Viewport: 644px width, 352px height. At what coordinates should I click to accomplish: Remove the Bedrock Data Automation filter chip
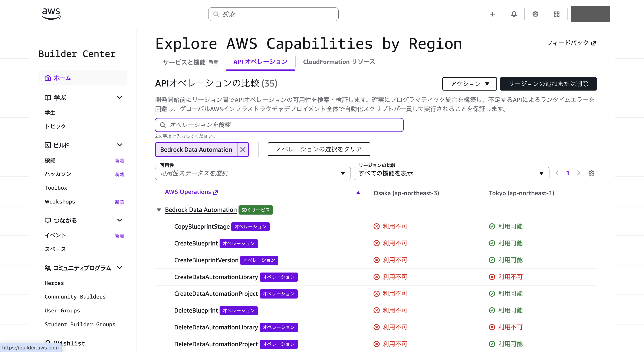[x=243, y=150]
